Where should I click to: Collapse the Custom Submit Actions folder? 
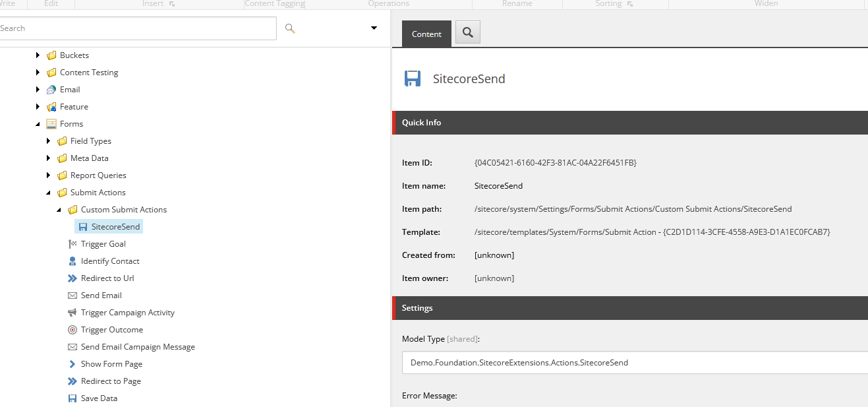coord(59,210)
